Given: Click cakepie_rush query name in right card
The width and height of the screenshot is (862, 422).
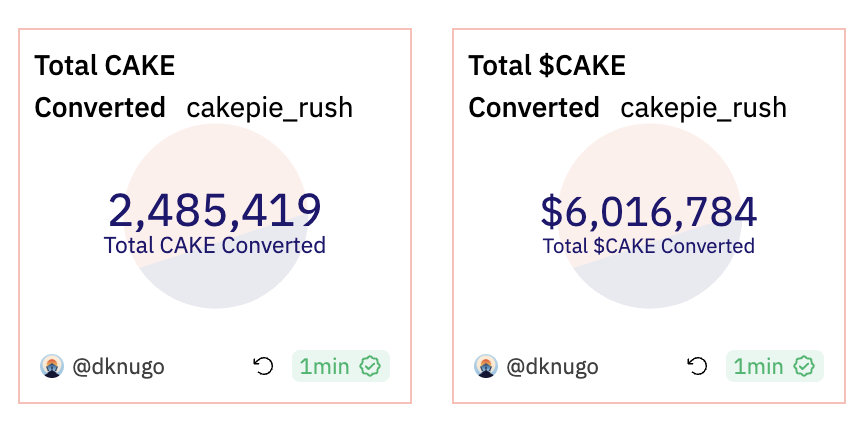Looking at the screenshot, I should 703,107.
